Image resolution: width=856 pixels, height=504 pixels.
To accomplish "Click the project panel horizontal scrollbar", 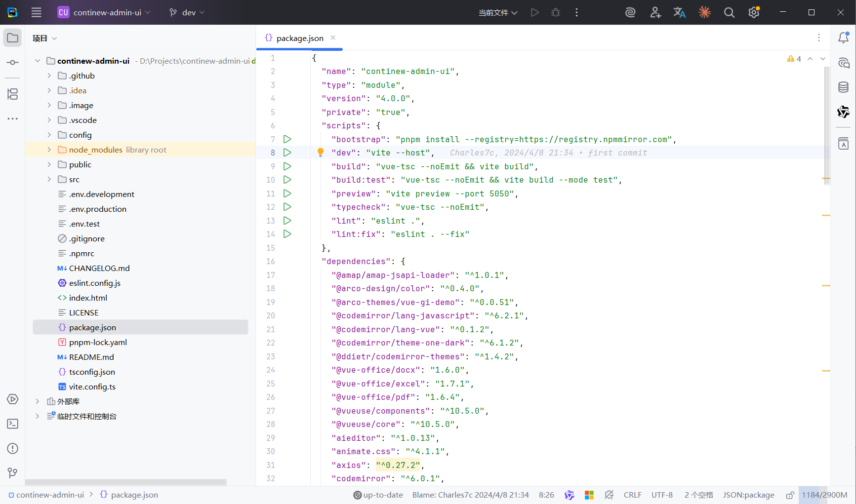I will point(126,482).
